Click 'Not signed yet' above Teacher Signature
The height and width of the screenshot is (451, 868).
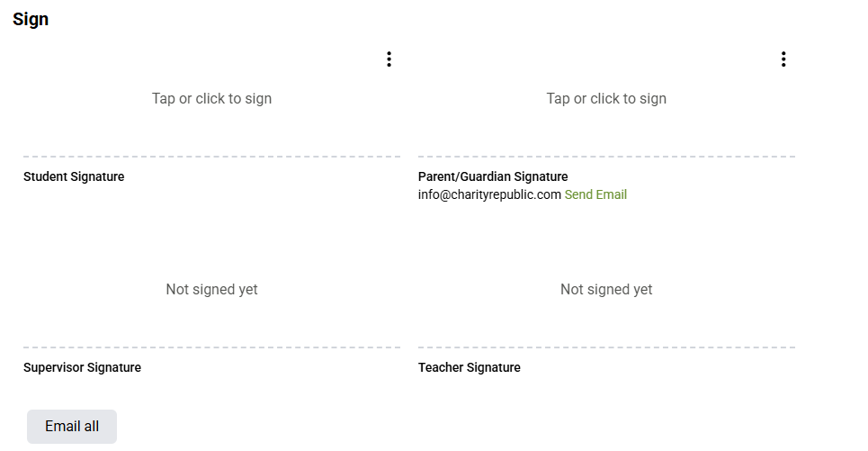pyautogui.click(x=606, y=290)
